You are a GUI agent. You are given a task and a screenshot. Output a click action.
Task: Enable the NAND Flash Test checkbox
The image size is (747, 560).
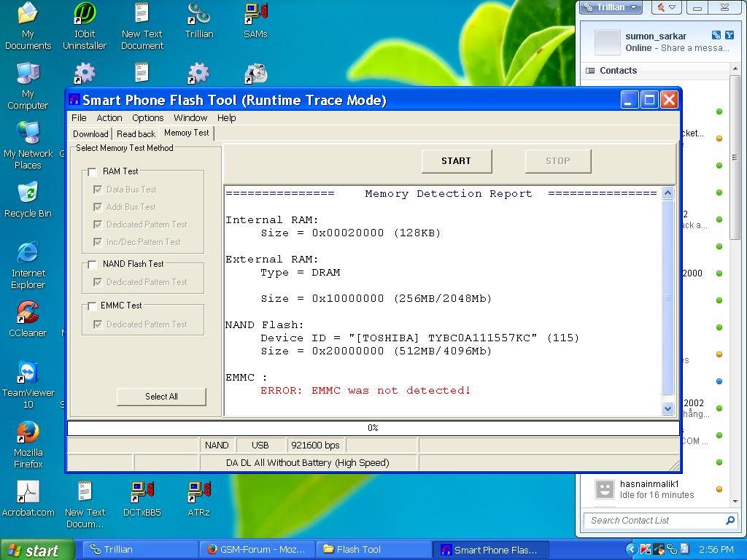pos(93,264)
